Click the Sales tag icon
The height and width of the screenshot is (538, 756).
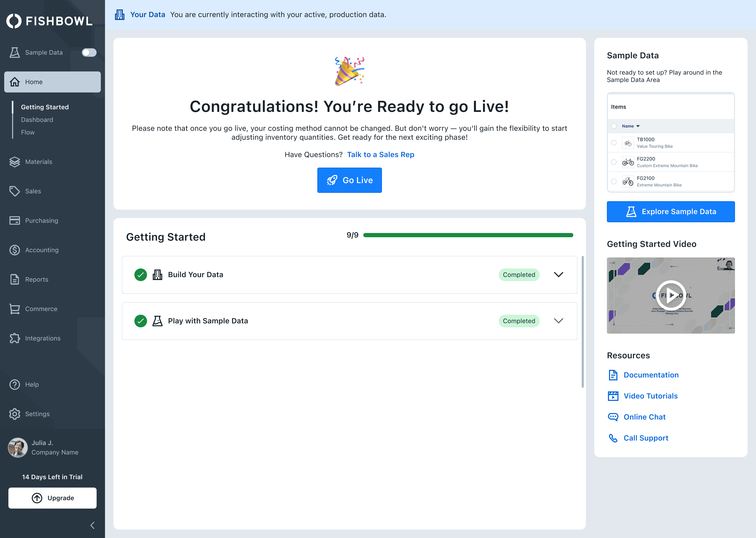(x=14, y=191)
